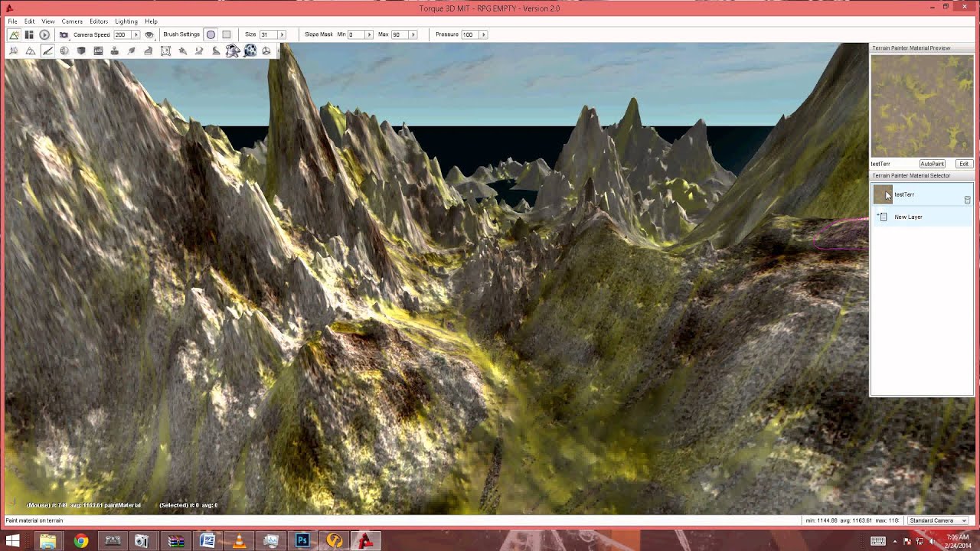Select the Terrain Painter brush icon

tap(47, 51)
